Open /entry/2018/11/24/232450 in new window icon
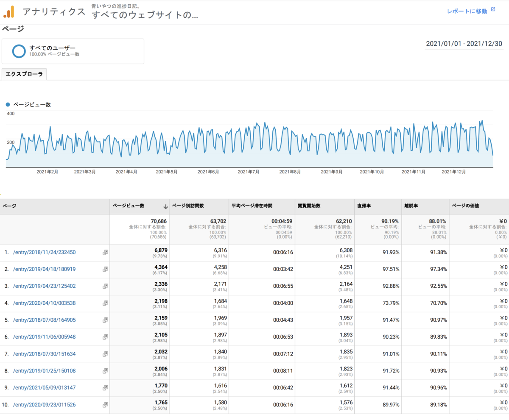 [x=105, y=252]
